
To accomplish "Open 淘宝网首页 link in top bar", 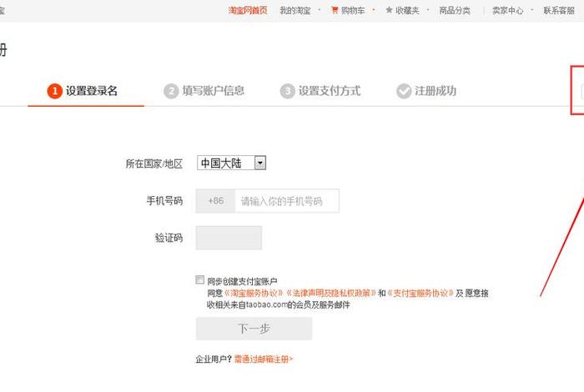I will 248,10.
